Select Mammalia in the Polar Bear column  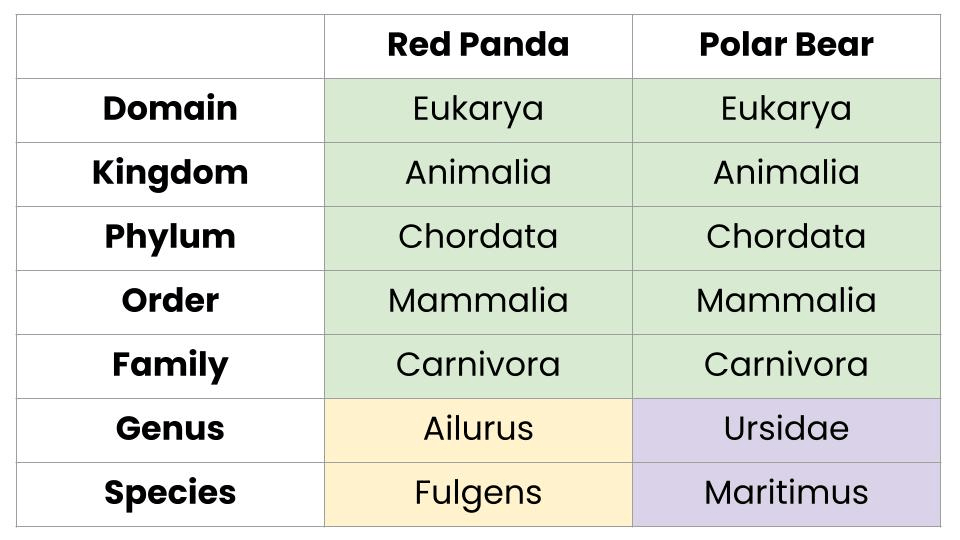[x=786, y=301]
